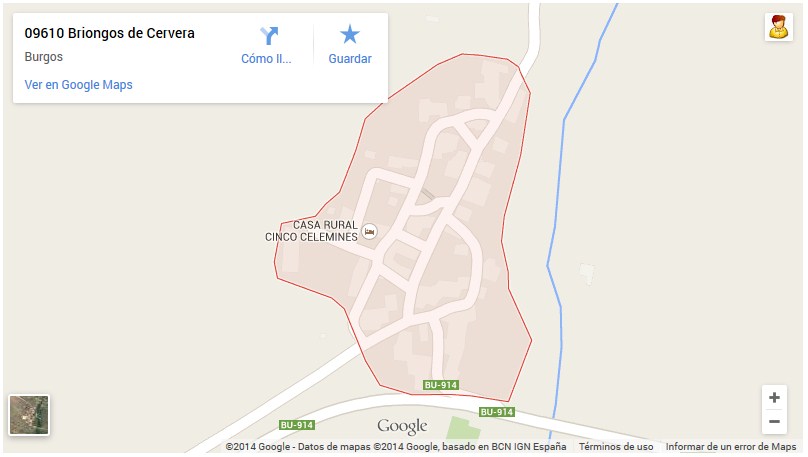
Task: Click the directions arrow icon
Action: point(269,36)
